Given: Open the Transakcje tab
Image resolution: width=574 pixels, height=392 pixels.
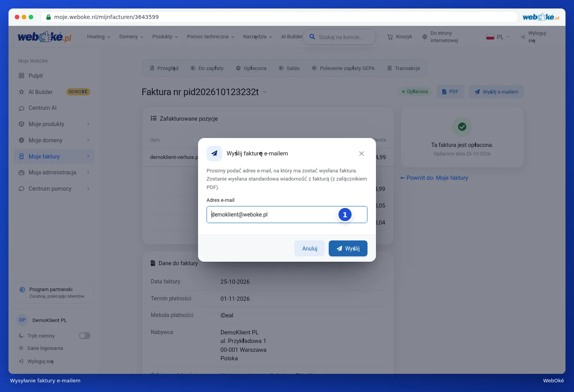Looking at the screenshot, I should click(403, 68).
